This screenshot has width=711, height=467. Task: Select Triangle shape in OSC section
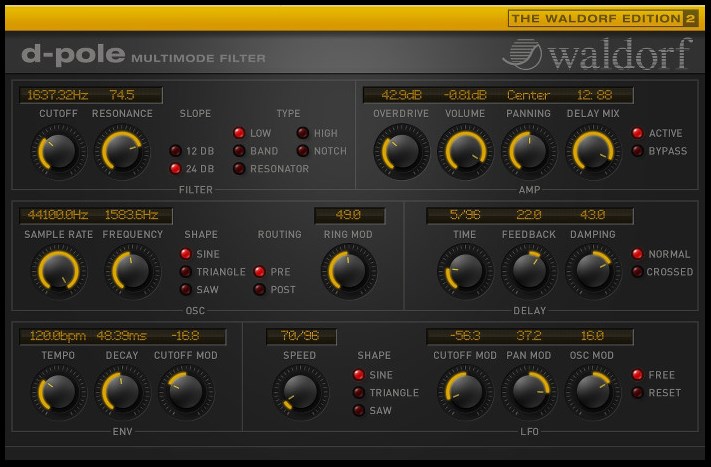coord(186,272)
